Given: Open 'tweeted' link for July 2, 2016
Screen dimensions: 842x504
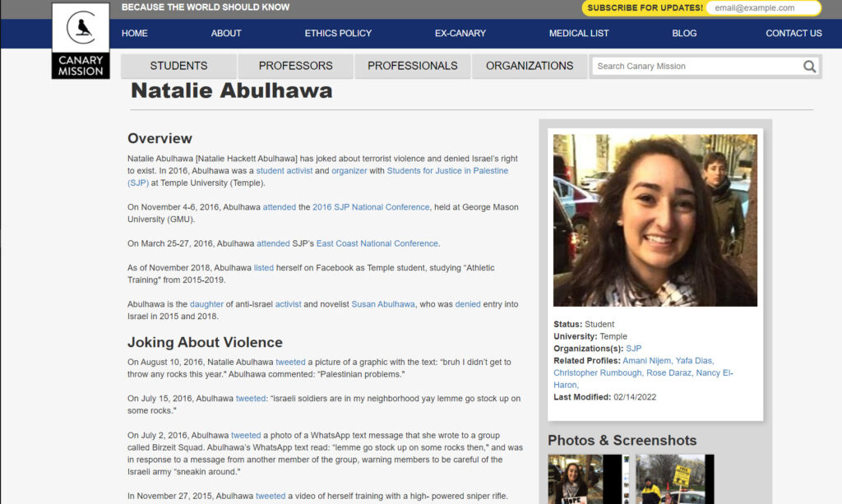Looking at the screenshot, I should tap(246, 435).
